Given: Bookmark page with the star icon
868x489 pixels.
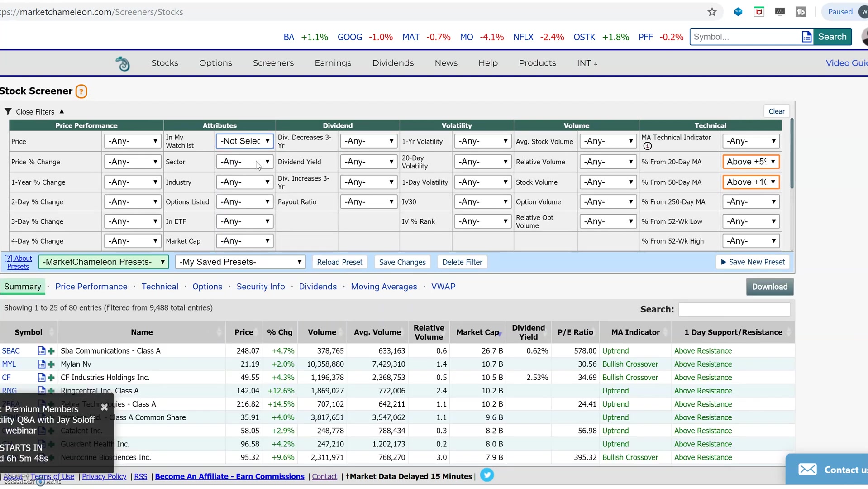Looking at the screenshot, I should tap(712, 12).
